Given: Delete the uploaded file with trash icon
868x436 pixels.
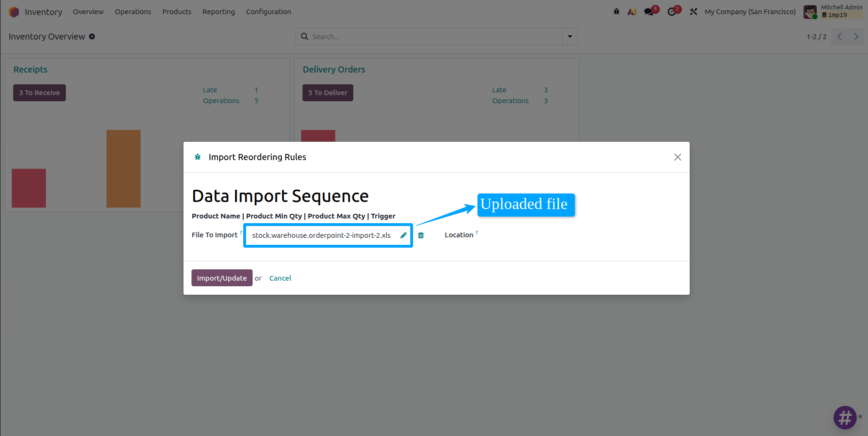Looking at the screenshot, I should [x=421, y=235].
